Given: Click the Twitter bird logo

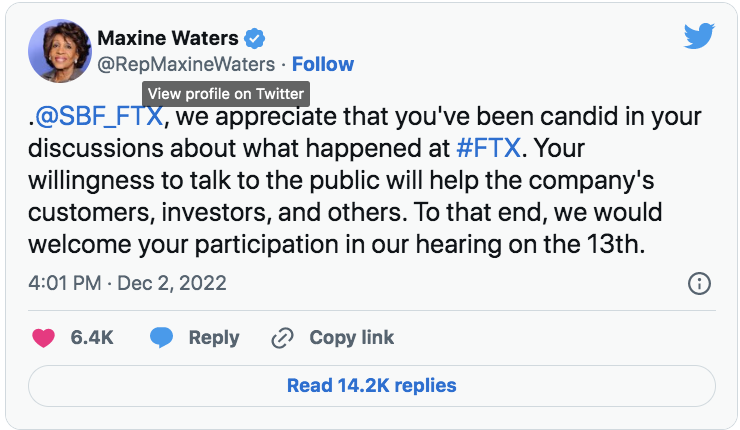Looking at the screenshot, I should click(x=699, y=37).
